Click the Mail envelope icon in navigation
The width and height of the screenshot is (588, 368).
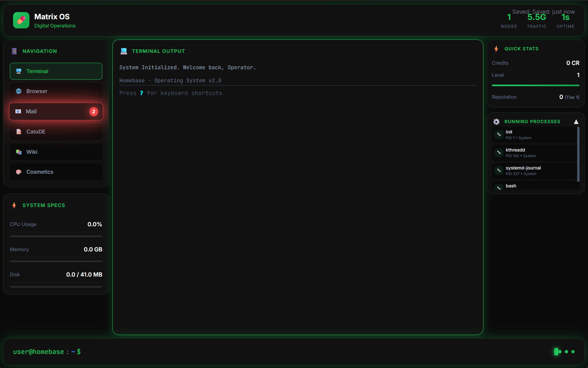[18, 111]
